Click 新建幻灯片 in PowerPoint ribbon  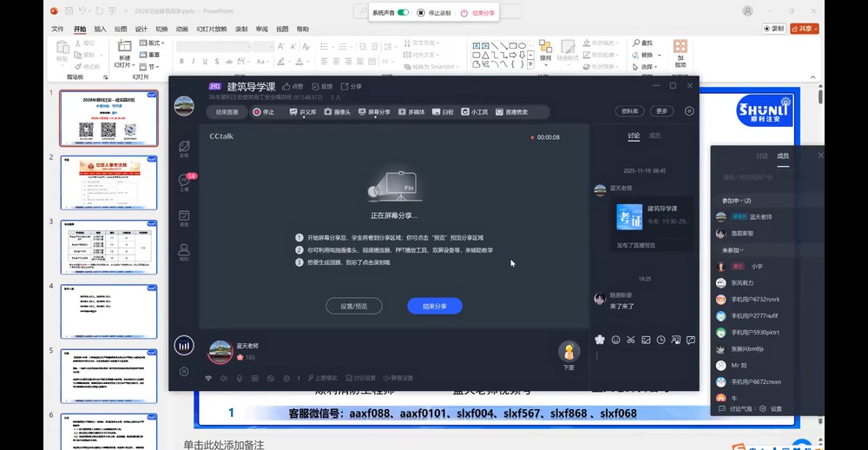124,54
